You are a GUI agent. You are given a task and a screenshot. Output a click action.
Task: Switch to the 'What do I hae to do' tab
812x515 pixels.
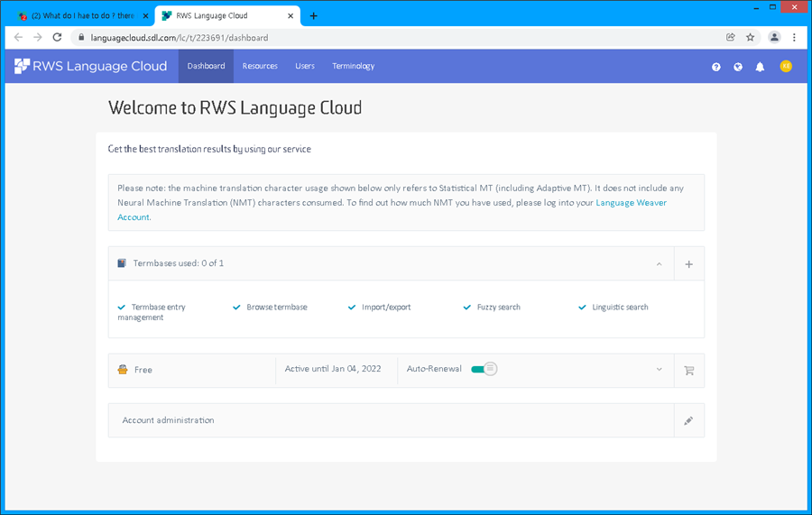83,16
